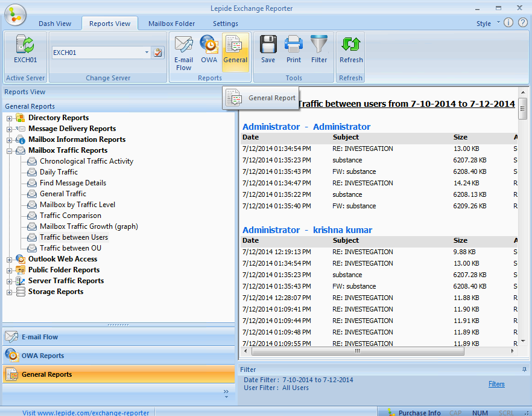This screenshot has height=416, width=532.
Task: Expand the Public Folder Reports node
Action: 9,270
